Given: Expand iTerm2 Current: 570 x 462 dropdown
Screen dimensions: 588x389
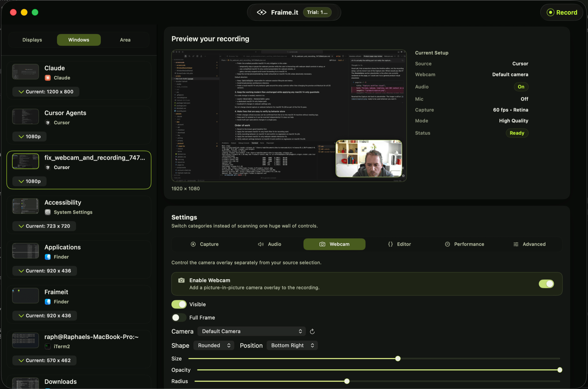Looking at the screenshot, I should (44, 360).
